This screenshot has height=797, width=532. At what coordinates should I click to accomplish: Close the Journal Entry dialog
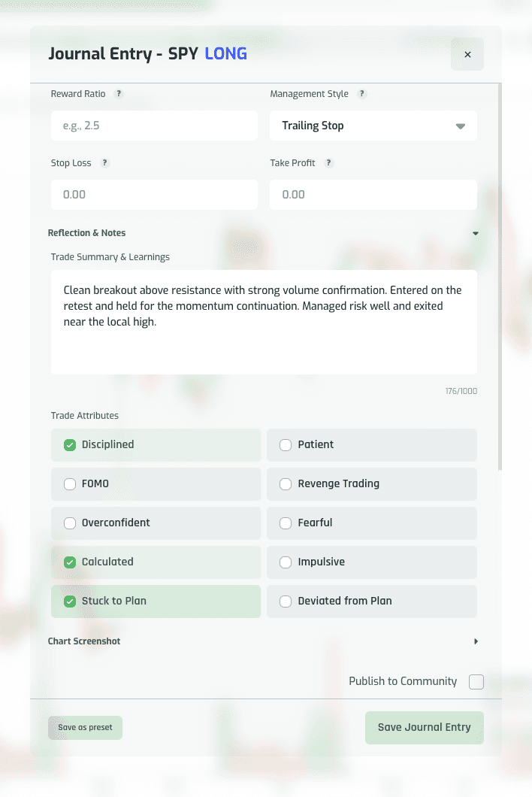tap(467, 54)
